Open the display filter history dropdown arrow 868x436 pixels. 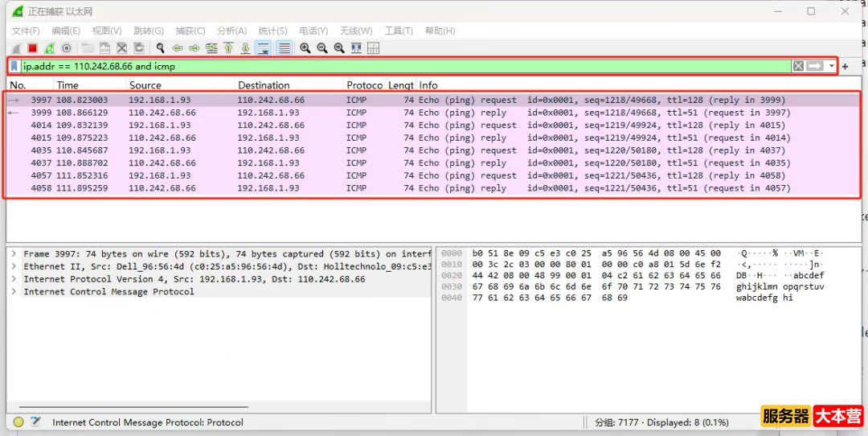(832, 66)
